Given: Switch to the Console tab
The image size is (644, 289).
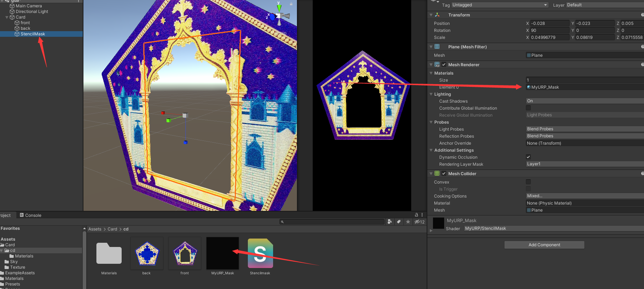Looking at the screenshot, I should coord(30,215).
